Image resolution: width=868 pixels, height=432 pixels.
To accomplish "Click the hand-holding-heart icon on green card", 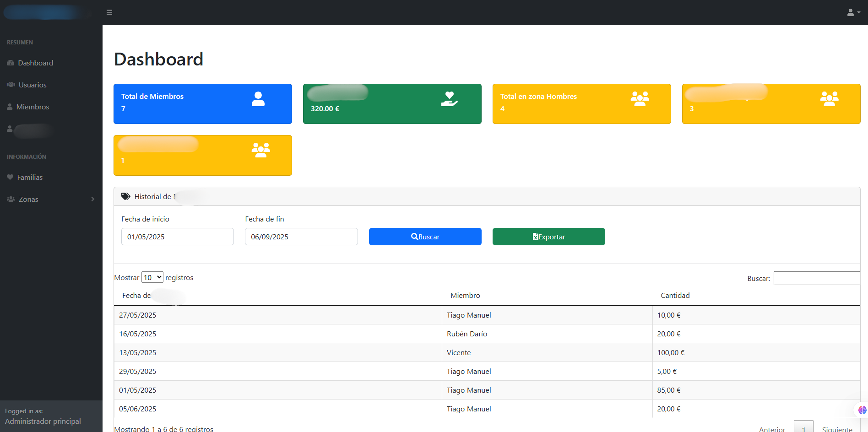I will coord(449,99).
